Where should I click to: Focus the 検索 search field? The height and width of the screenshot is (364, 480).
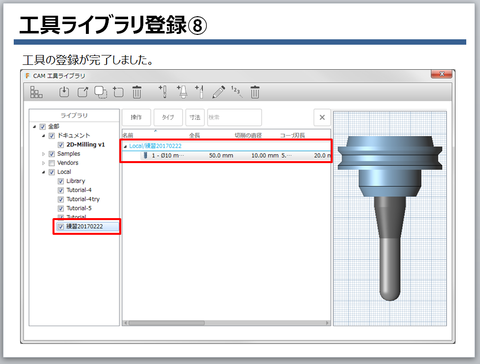234,117
